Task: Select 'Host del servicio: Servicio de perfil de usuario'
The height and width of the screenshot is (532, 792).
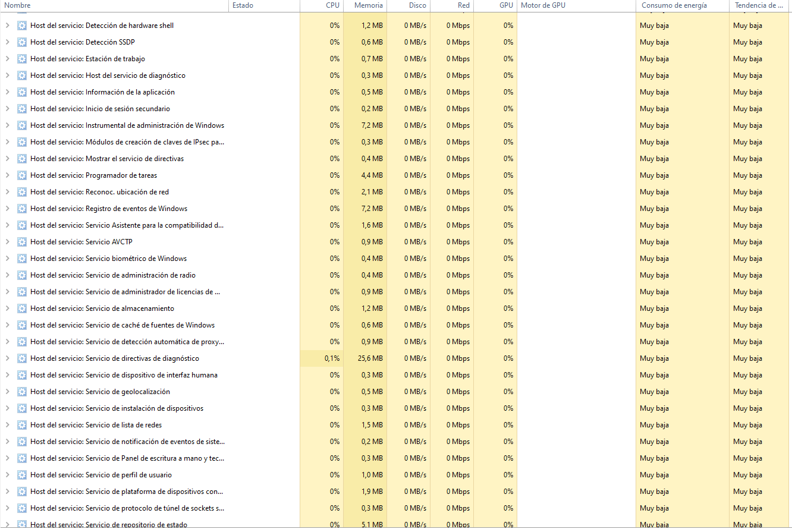Action: (x=101, y=475)
